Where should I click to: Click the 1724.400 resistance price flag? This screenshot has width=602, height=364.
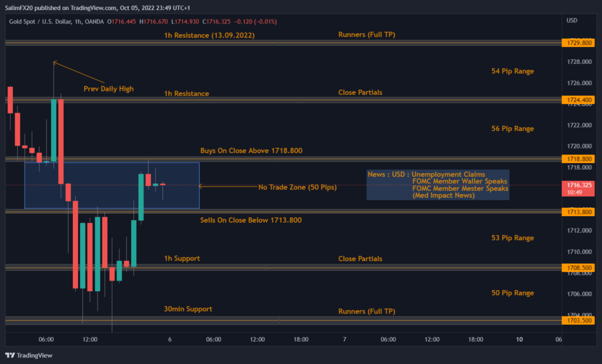pos(578,100)
